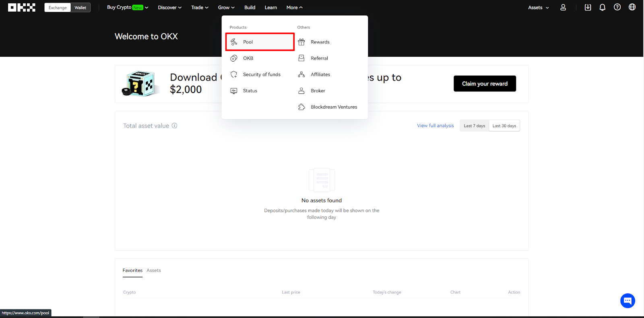Open the language globe icon
Viewport: 644px width, 318px height.
632,7
